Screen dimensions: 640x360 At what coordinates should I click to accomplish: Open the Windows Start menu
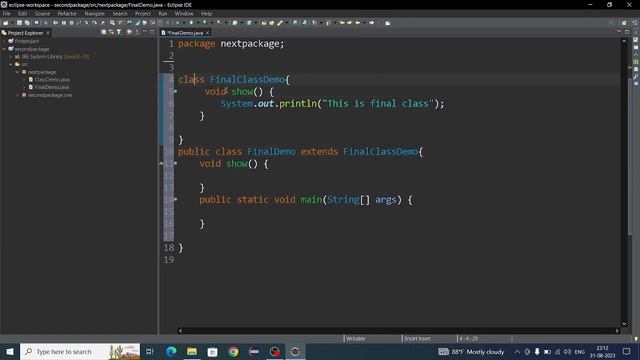click(x=10, y=351)
